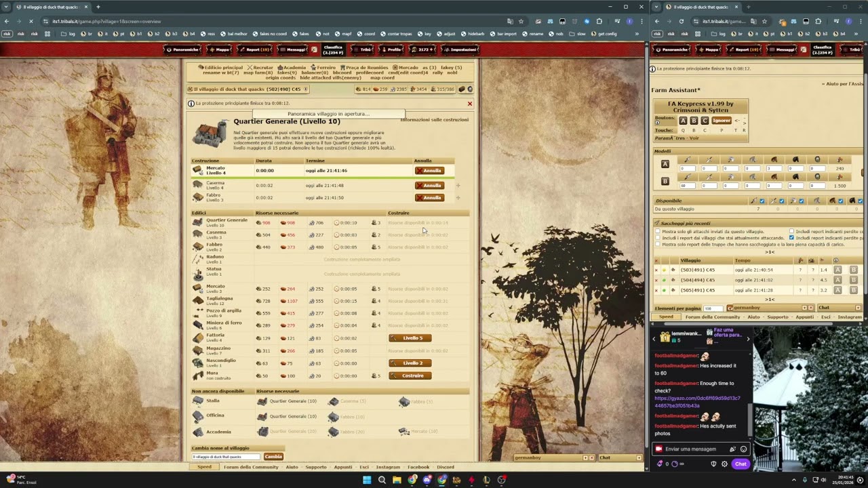Open Tribù menu item
Viewport: 868px width, 488px height.
coord(363,49)
